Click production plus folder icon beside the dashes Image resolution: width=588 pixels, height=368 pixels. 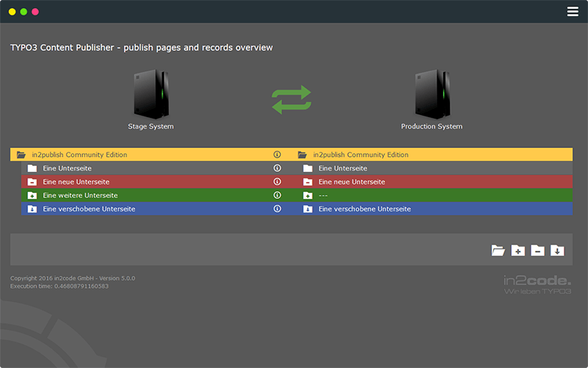(308, 195)
